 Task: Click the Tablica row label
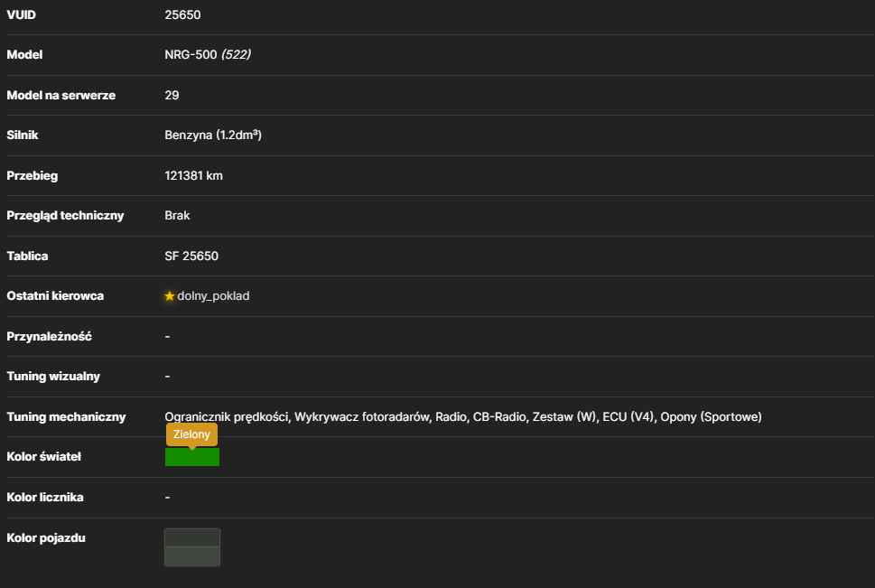(27, 257)
